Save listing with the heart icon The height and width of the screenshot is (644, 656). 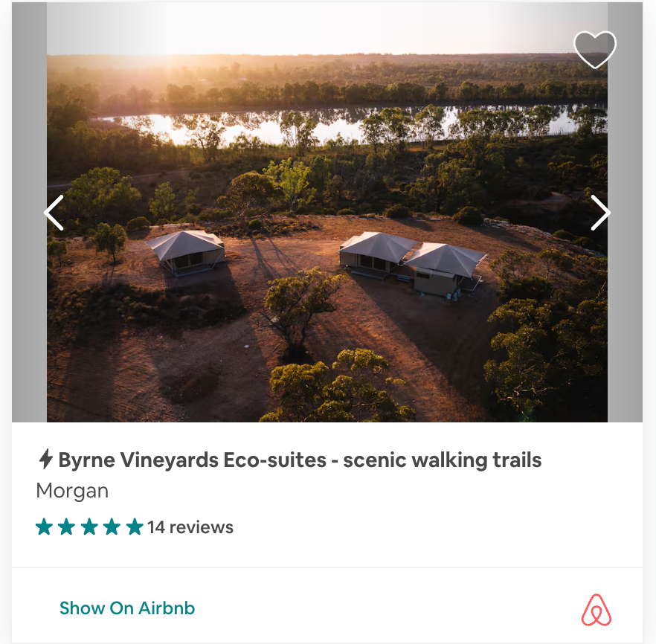click(x=594, y=49)
